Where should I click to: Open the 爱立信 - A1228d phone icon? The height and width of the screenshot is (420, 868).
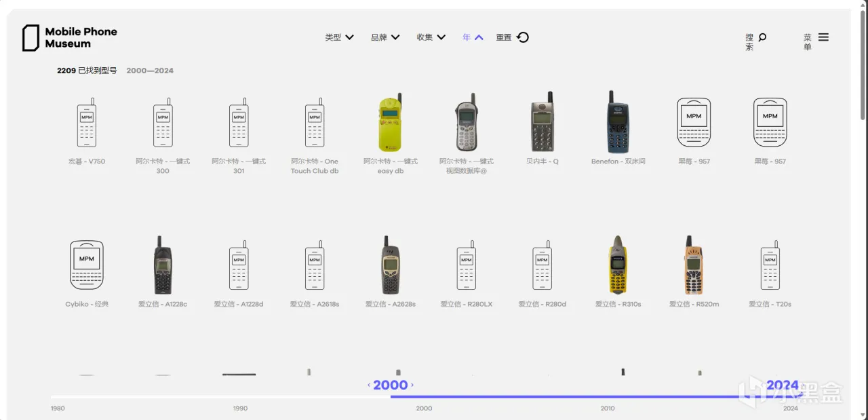pos(239,265)
